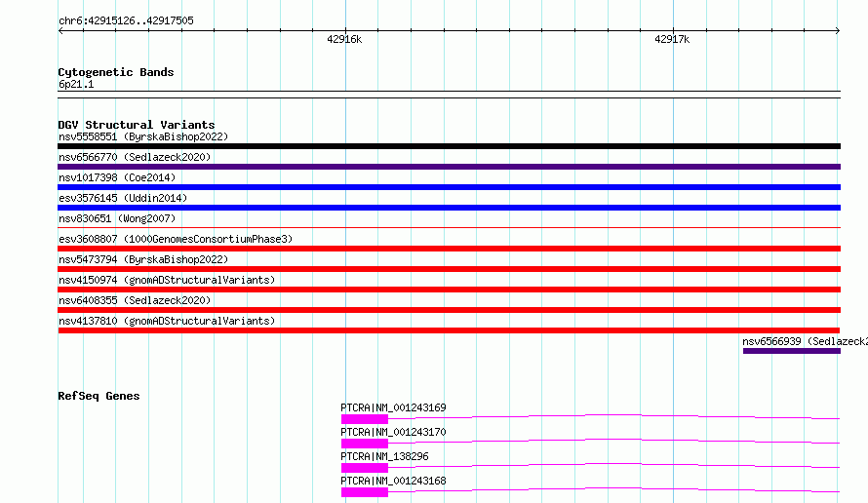Select the short purple nsv6566939 bar

point(792,351)
